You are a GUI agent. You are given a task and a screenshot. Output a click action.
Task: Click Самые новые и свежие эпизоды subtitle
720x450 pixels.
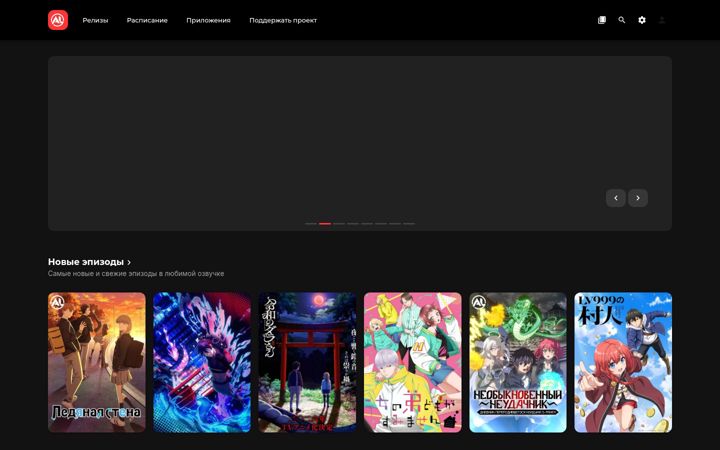point(136,274)
